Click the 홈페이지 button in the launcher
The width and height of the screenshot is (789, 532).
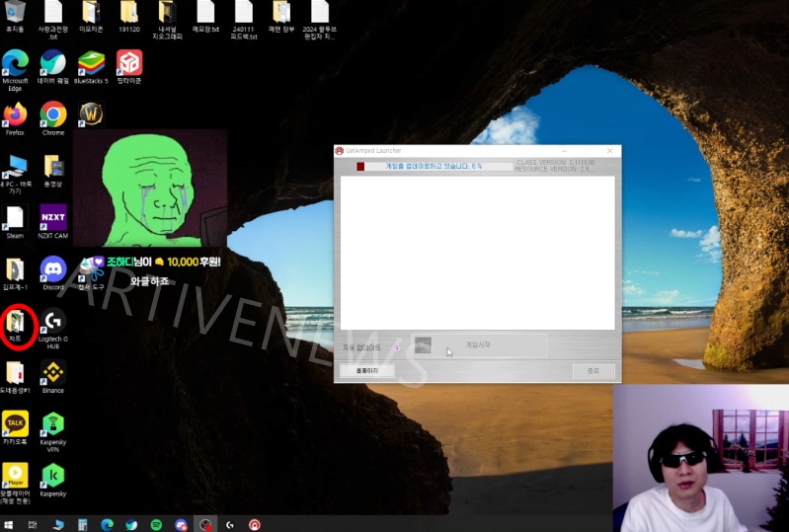pos(366,371)
